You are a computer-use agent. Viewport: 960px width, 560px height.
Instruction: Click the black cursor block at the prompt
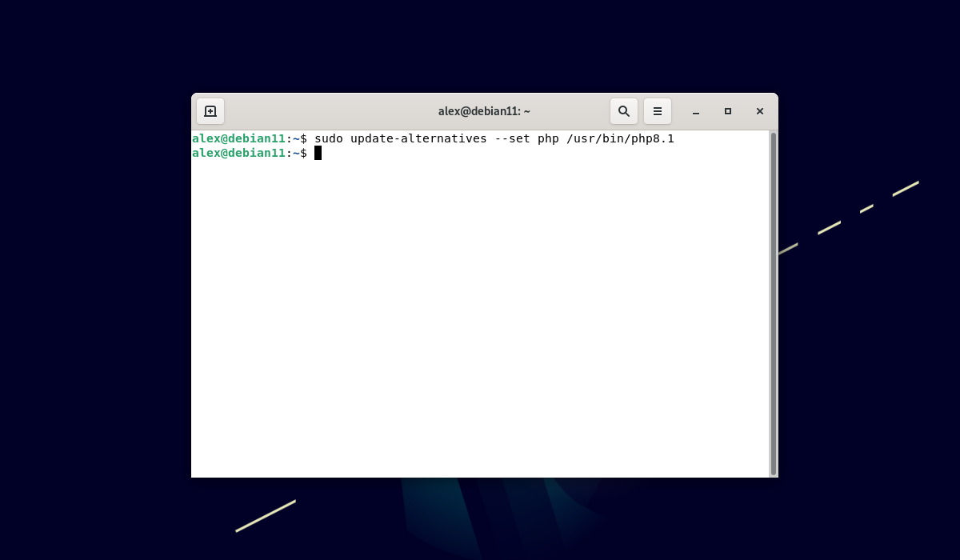point(318,153)
